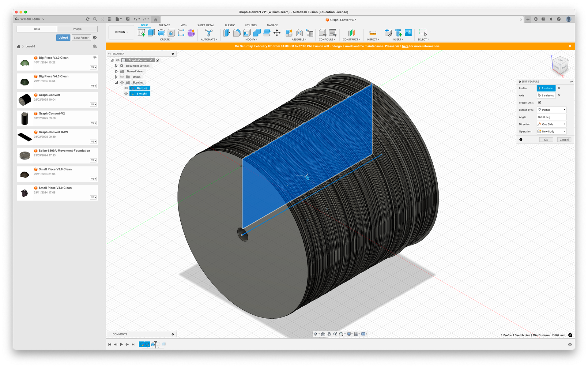Select the Hole tool
Screen dimensions: 588x367
pos(171,33)
